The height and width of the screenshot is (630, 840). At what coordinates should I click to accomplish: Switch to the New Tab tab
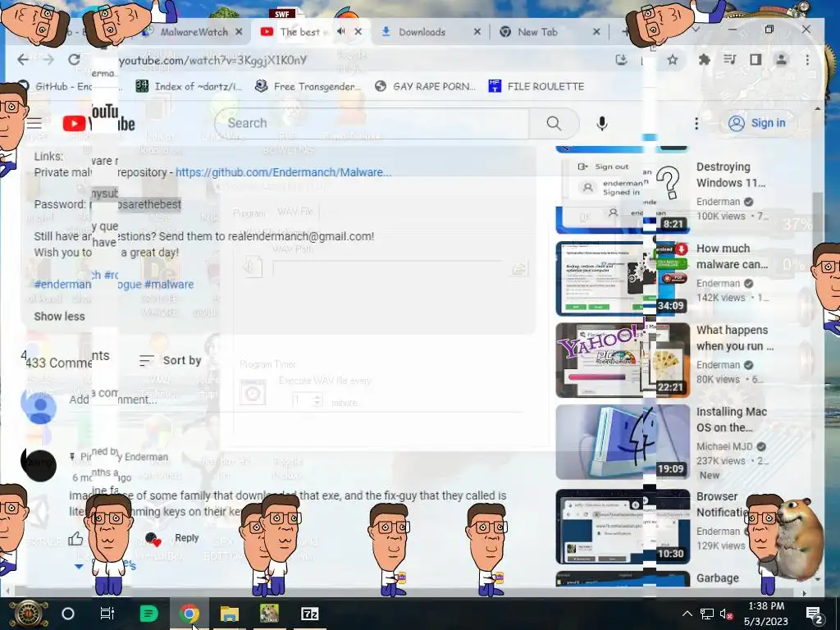coord(537,32)
